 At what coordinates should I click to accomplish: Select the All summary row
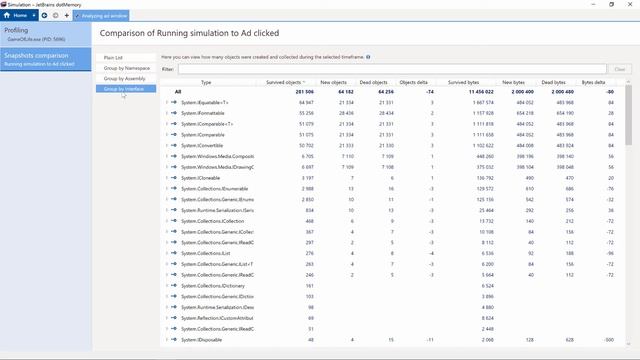392,92
